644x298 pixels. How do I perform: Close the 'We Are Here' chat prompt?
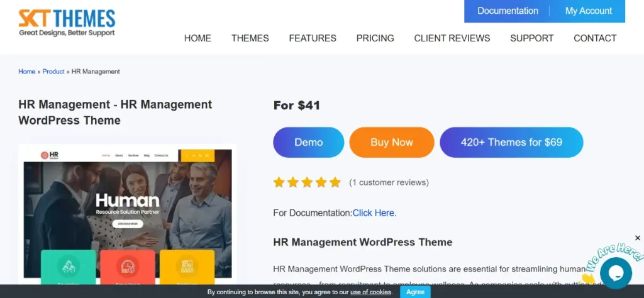coord(638,238)
